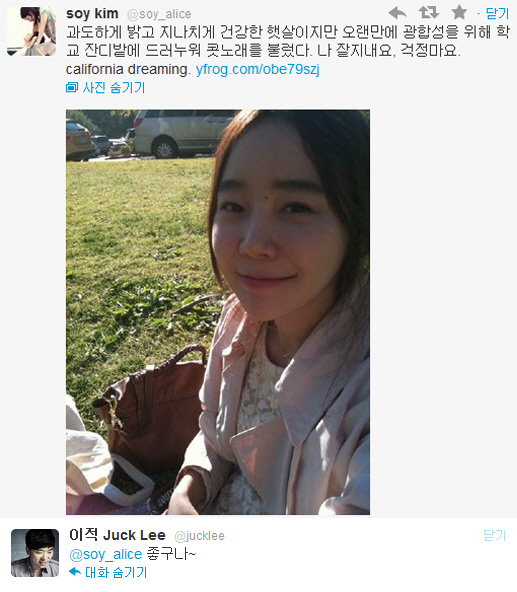Open the embedded selfie photo on the grass
Image resolution: width=517 pixels, height=592 pixels.
(218, 312)
